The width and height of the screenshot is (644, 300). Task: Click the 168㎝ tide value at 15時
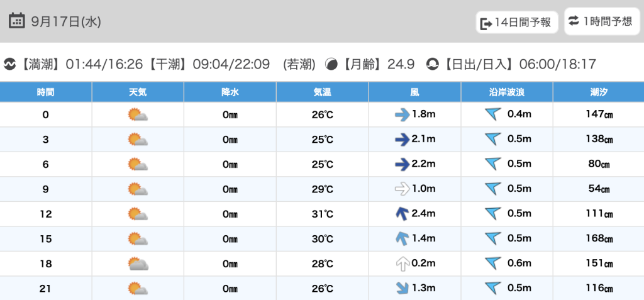[598, 239]
